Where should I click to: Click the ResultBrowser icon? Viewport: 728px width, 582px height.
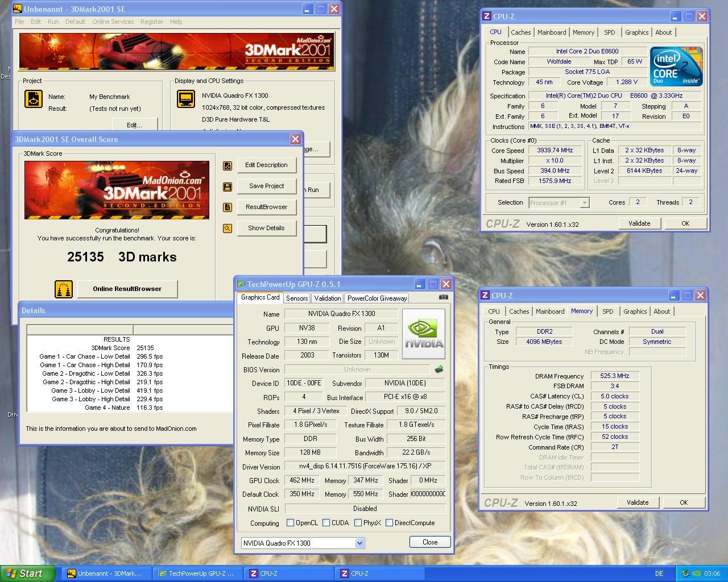click(227, 207)
